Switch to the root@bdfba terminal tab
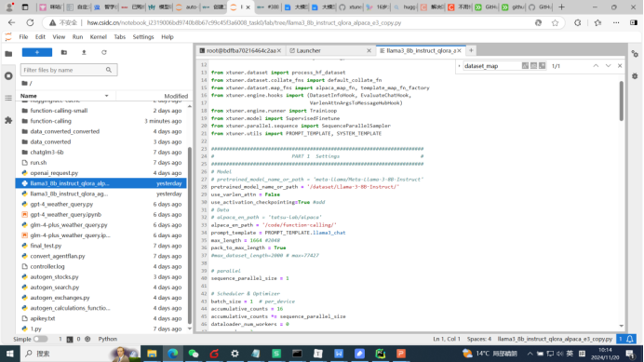Screen dimensions: 644x362 pos(240,50)
